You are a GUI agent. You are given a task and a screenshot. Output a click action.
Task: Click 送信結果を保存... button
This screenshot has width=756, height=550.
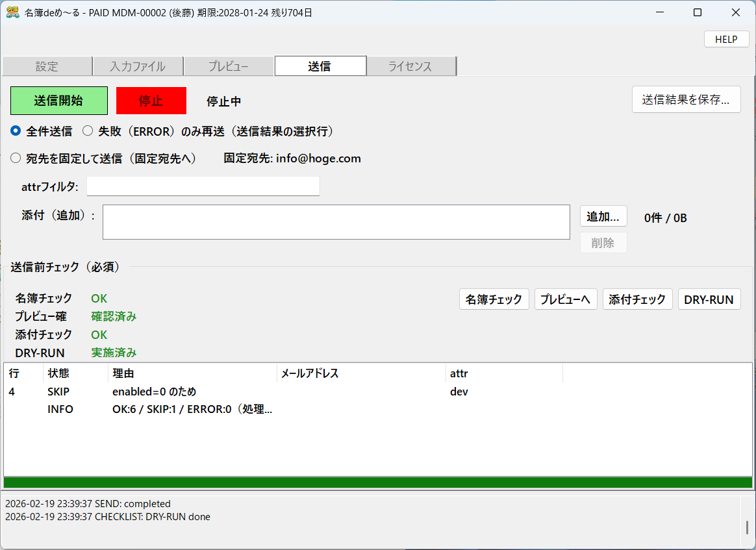click(686, 100)
